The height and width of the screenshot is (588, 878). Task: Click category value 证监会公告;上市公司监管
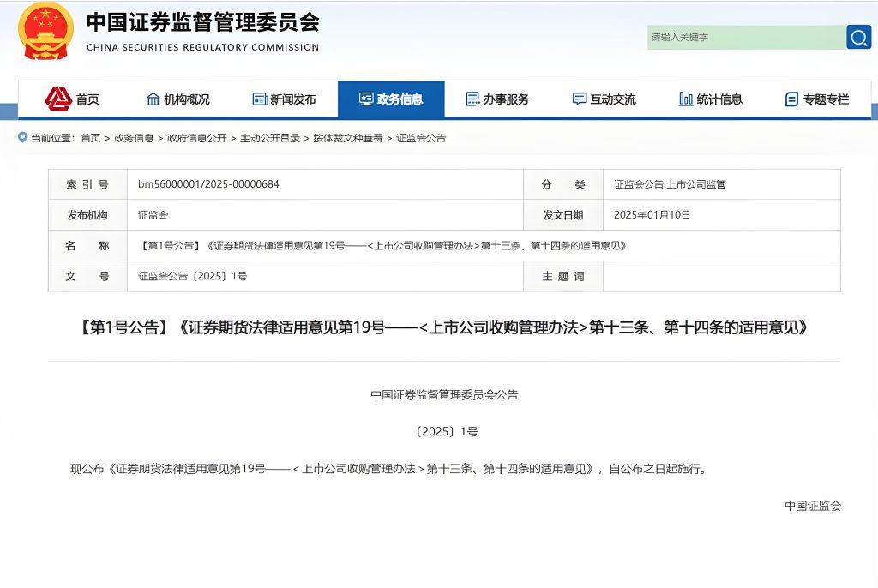pos(670,184)
